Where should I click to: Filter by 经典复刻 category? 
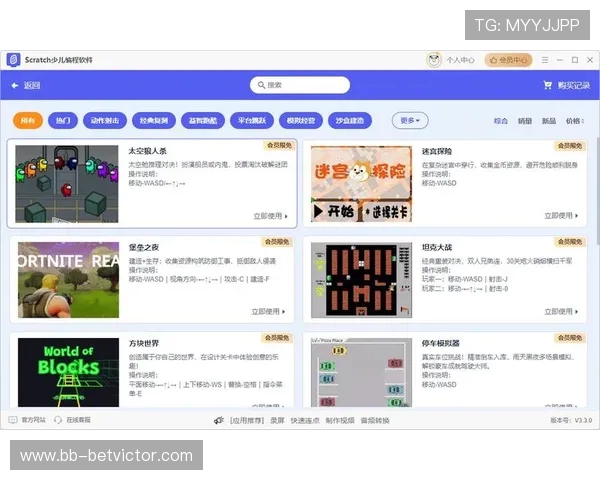tap(154, 121)
